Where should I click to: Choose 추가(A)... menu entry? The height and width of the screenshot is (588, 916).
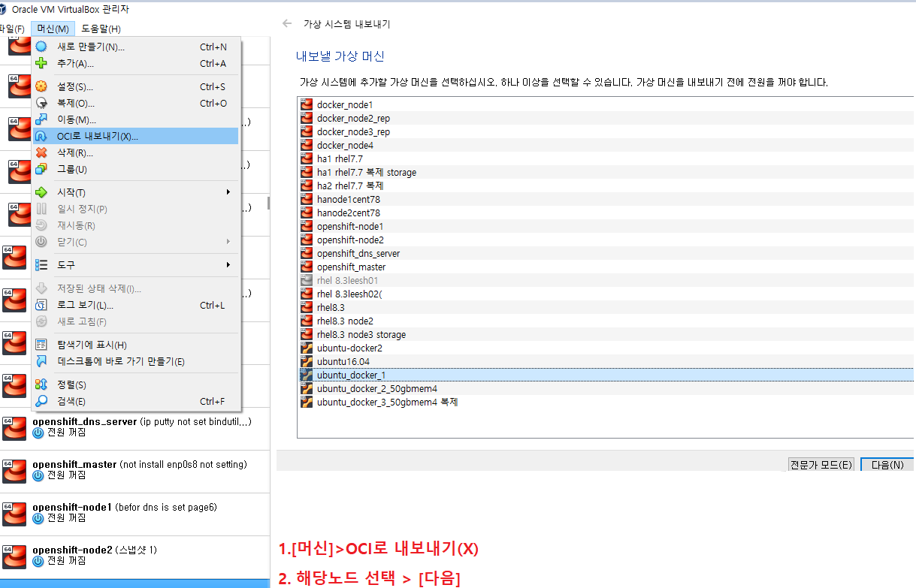135,63
